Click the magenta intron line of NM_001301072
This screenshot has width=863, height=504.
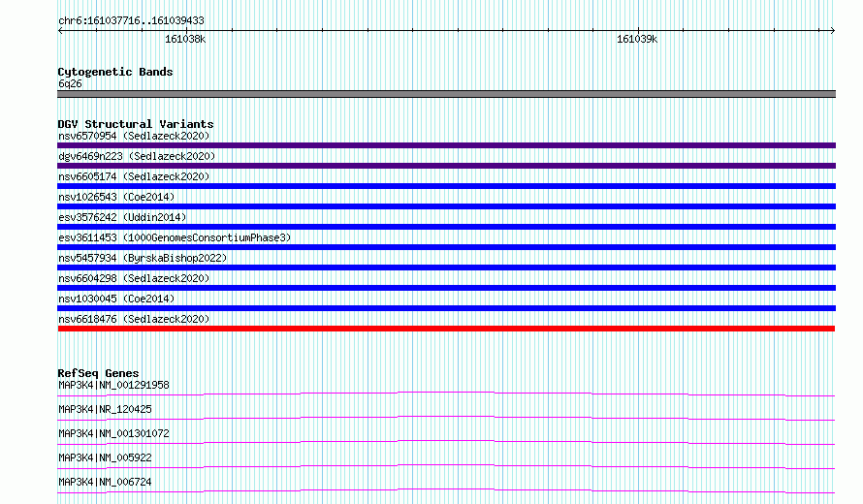446,441
